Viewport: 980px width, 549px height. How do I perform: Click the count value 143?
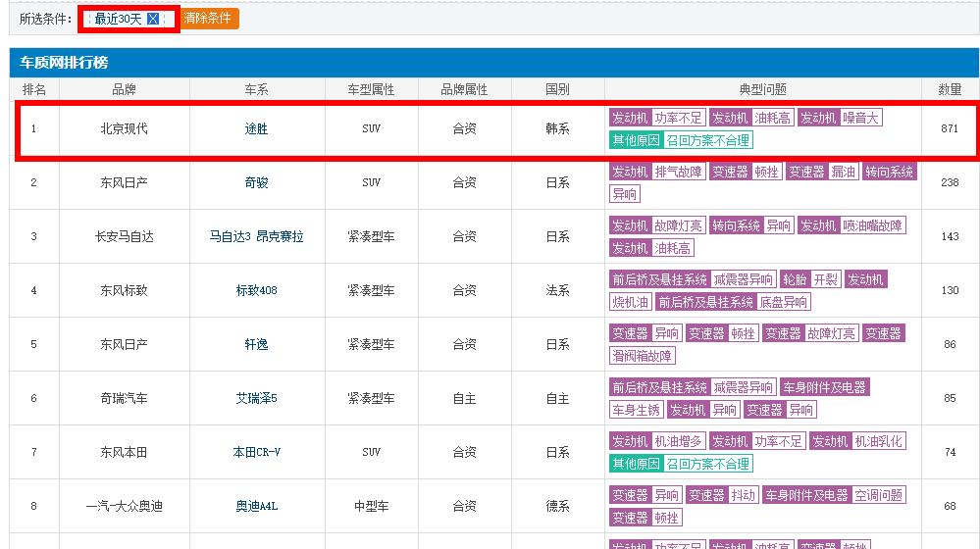coord(950,236)
